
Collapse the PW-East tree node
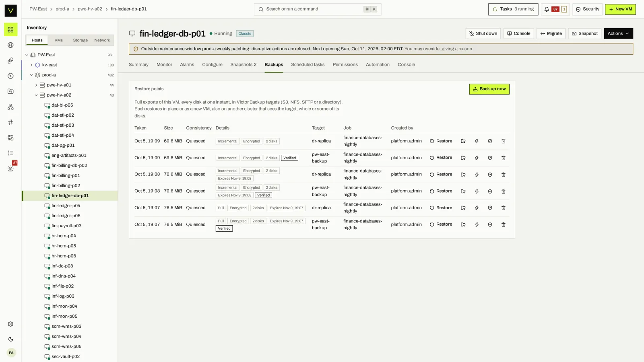click(27, 55)
